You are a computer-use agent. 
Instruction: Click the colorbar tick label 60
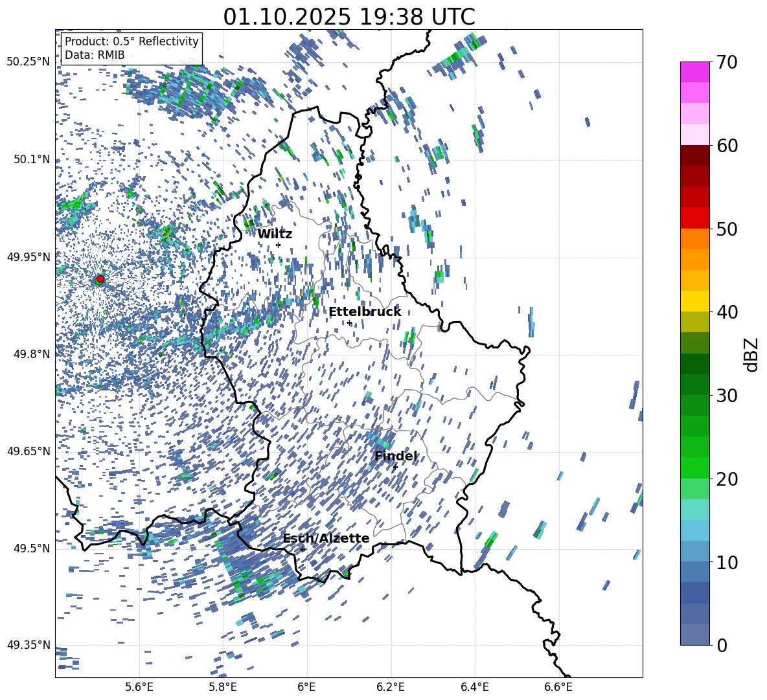(727, 146)
